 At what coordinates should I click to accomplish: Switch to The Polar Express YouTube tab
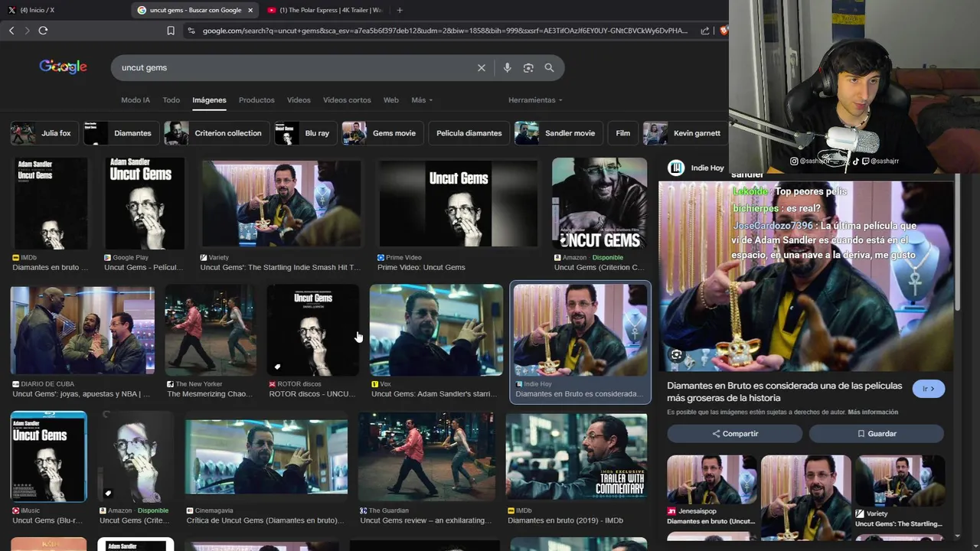(325, 10)
